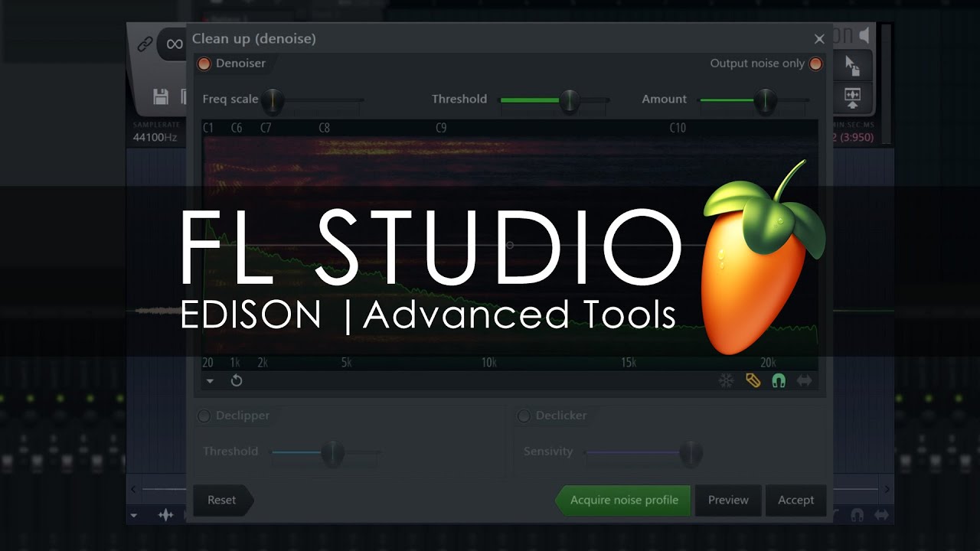This screenshot has width=980, height=551.
Task: Click the Reset button
Action: click(222, 500)
